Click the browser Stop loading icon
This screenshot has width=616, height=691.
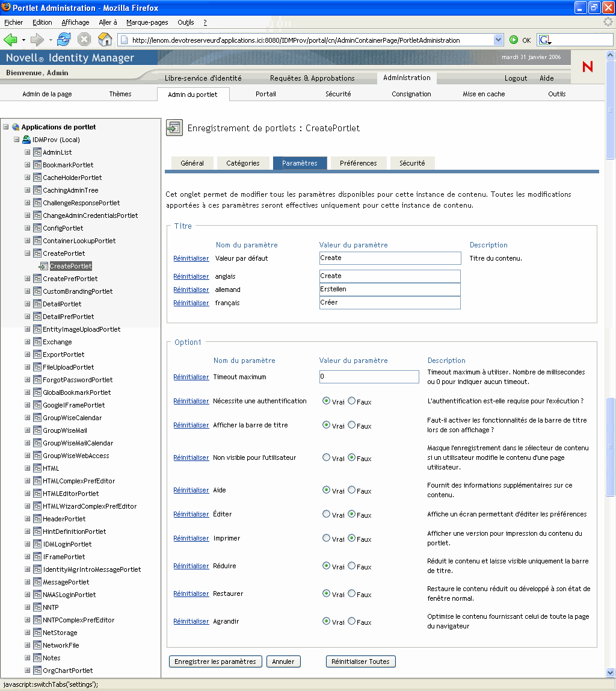click(x=84, y=40)
